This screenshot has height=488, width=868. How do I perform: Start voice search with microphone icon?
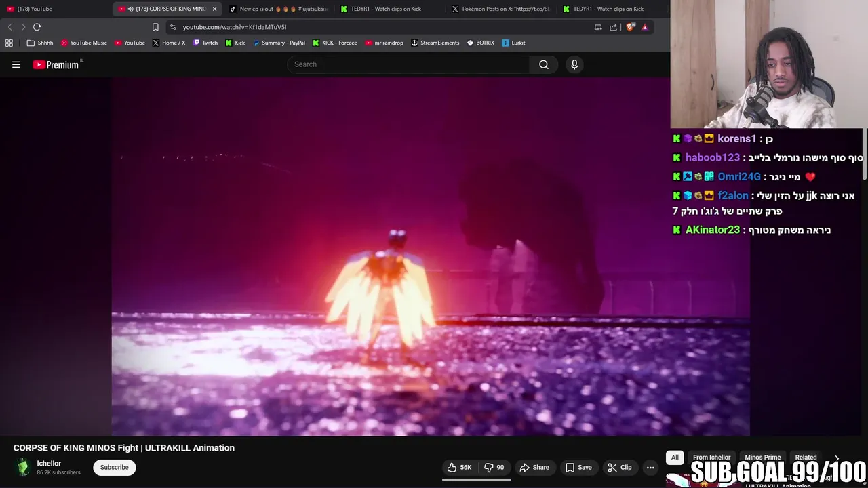(x=574, y=64)
